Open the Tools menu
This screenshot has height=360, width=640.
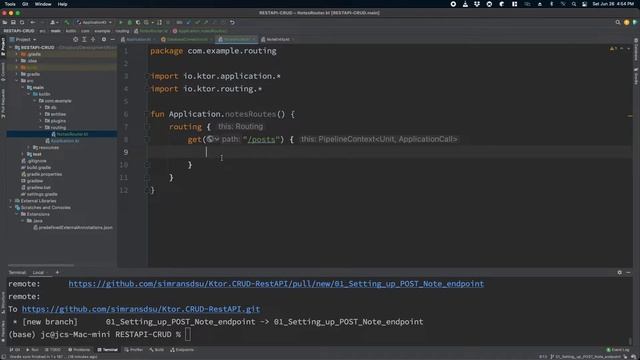[x=10, y=4]
